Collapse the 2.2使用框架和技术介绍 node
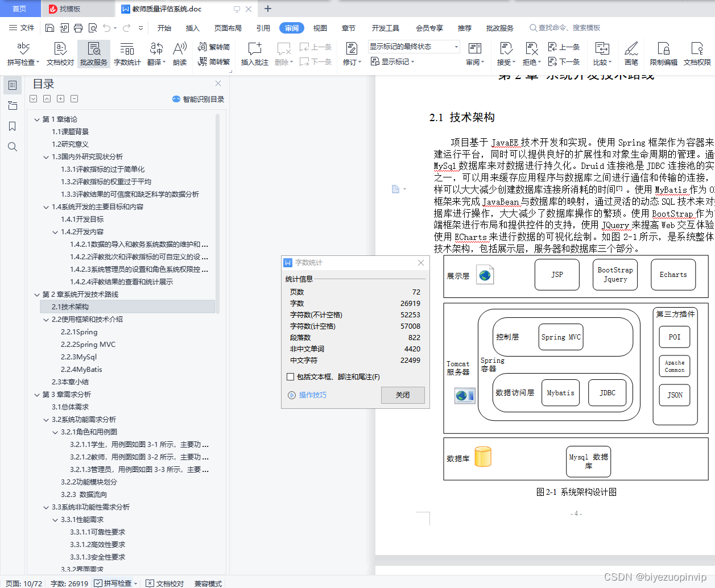This screenshot has width=715, height=588. 46,320
